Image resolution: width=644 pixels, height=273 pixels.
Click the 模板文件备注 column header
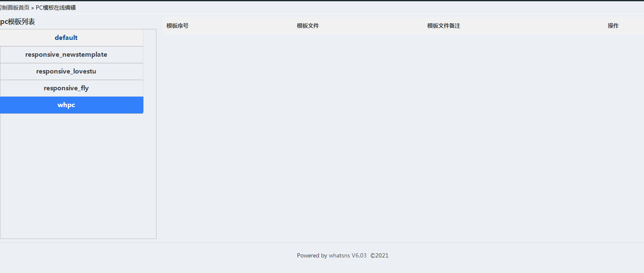click(x=444, y=26)
